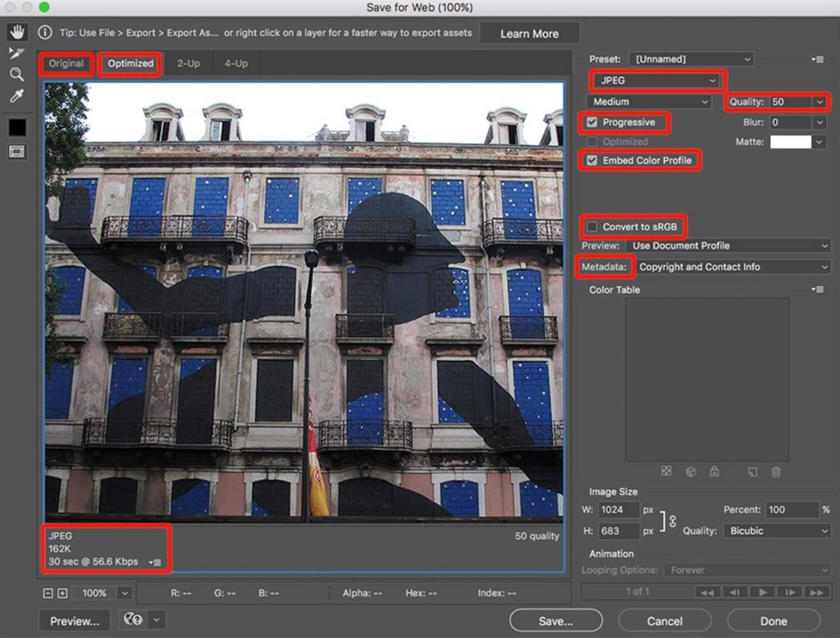
Task: Select the Original tab
Action: [66, 63]
